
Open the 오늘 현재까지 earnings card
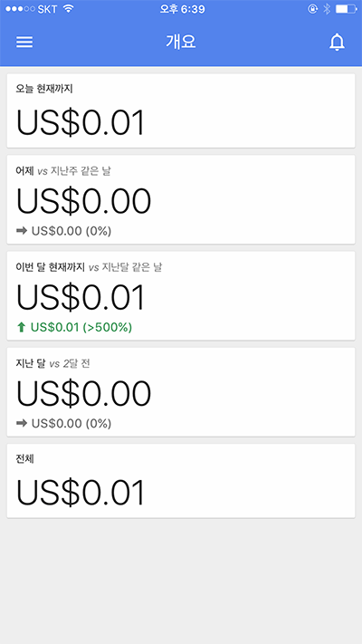pos(181,111)
